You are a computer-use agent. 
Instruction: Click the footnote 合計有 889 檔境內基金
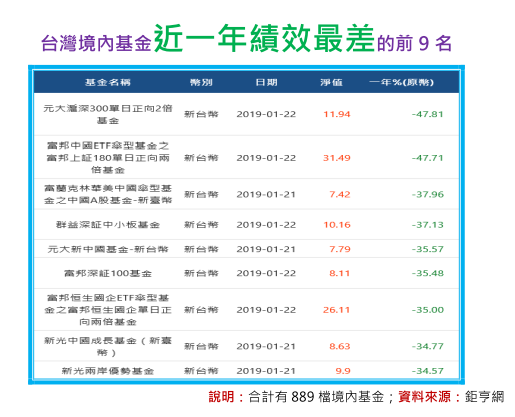click(x=316, y=397)
